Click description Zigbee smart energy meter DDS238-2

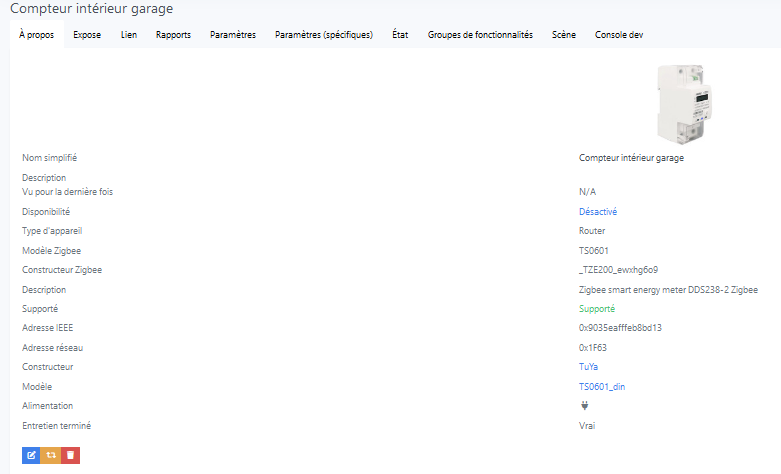pos(668,290)
